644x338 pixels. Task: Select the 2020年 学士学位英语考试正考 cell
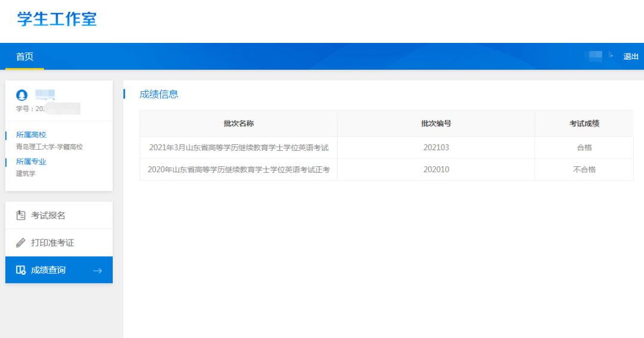coord(239,170)
